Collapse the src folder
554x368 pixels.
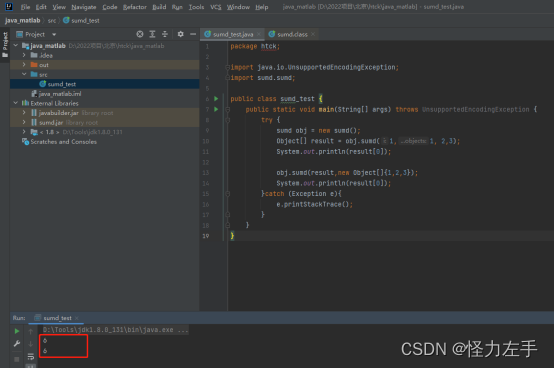tap(24, 74)
